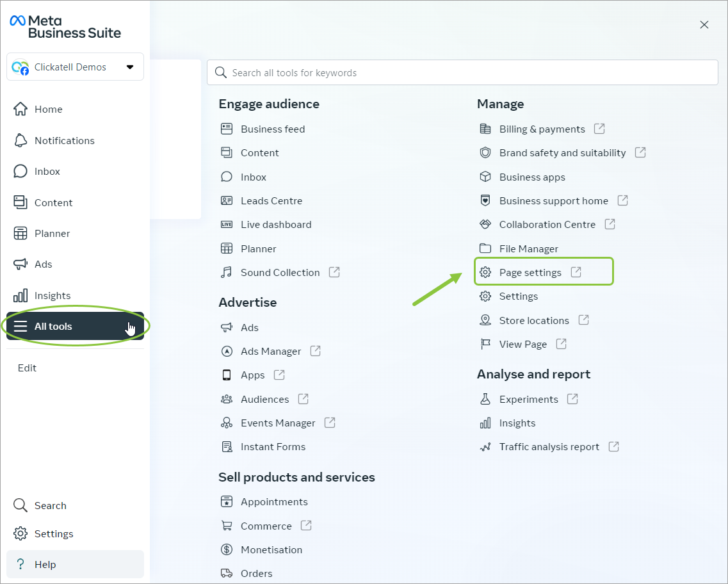
Task: Click the Store locations pin icon
Action: pos(485,320)
